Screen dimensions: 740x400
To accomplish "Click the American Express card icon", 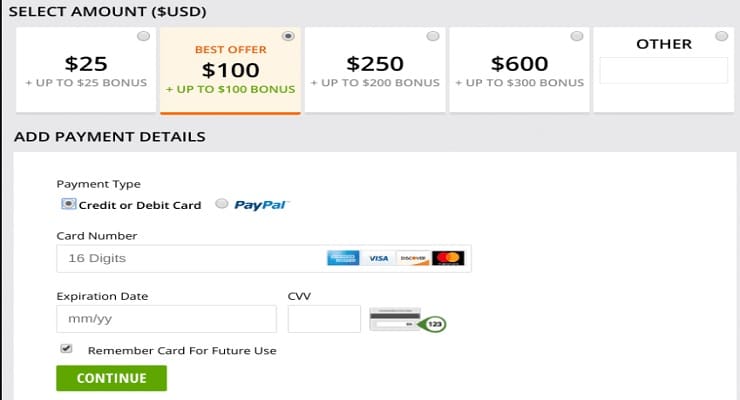I will [343, 258].
